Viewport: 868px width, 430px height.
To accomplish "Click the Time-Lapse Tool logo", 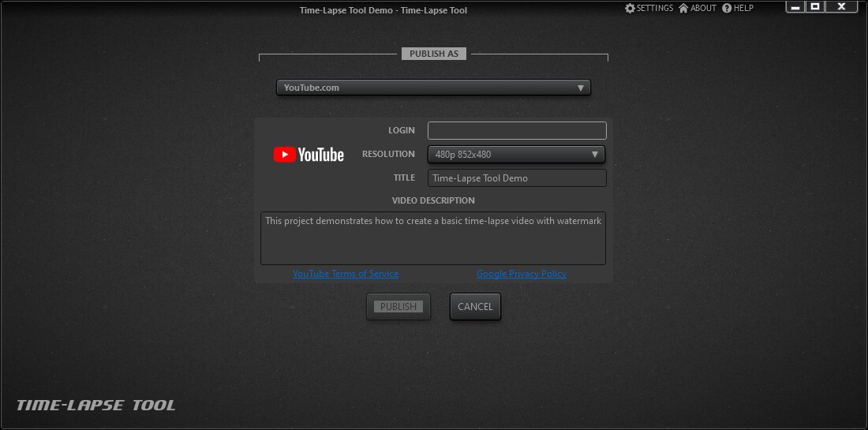I will pyautogui.click(x=96, y=406).
